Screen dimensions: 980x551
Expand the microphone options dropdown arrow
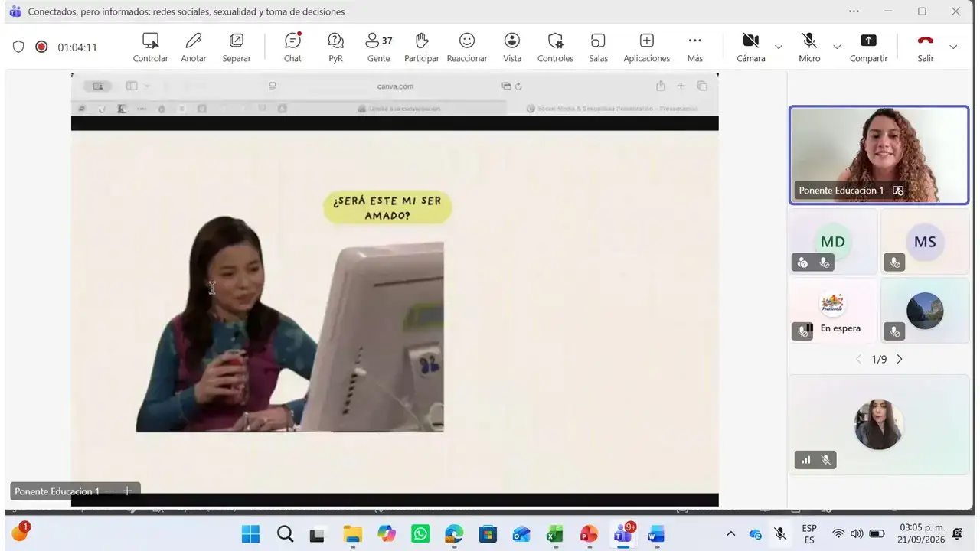click(837, 47)
